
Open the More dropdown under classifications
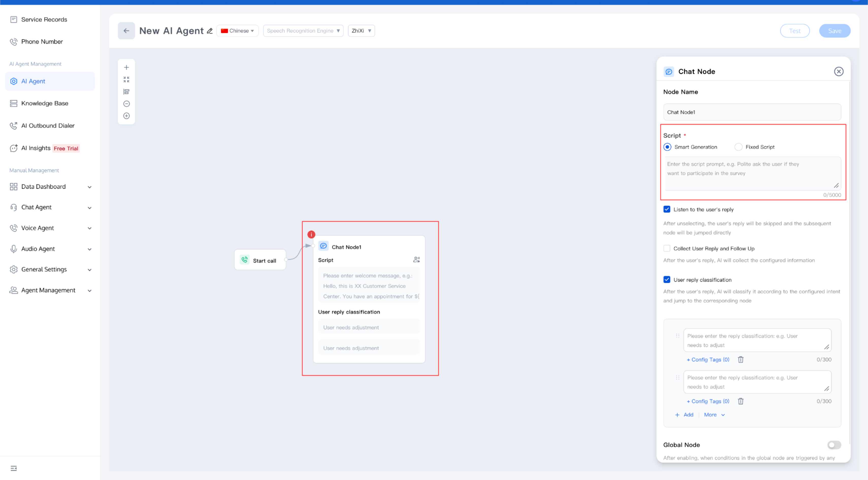[714, 415]
